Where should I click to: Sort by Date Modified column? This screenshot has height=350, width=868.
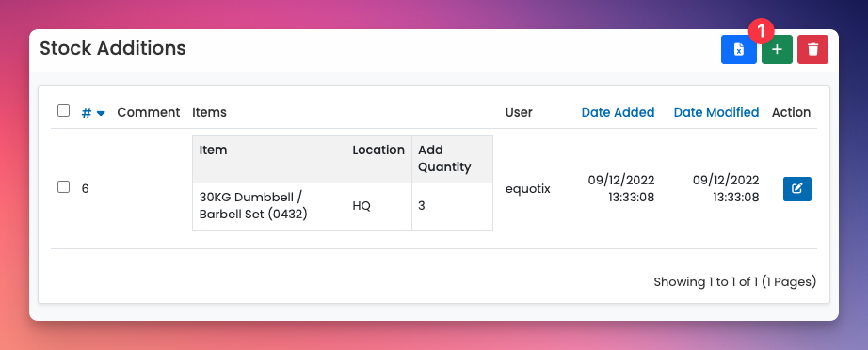point(715,112)
